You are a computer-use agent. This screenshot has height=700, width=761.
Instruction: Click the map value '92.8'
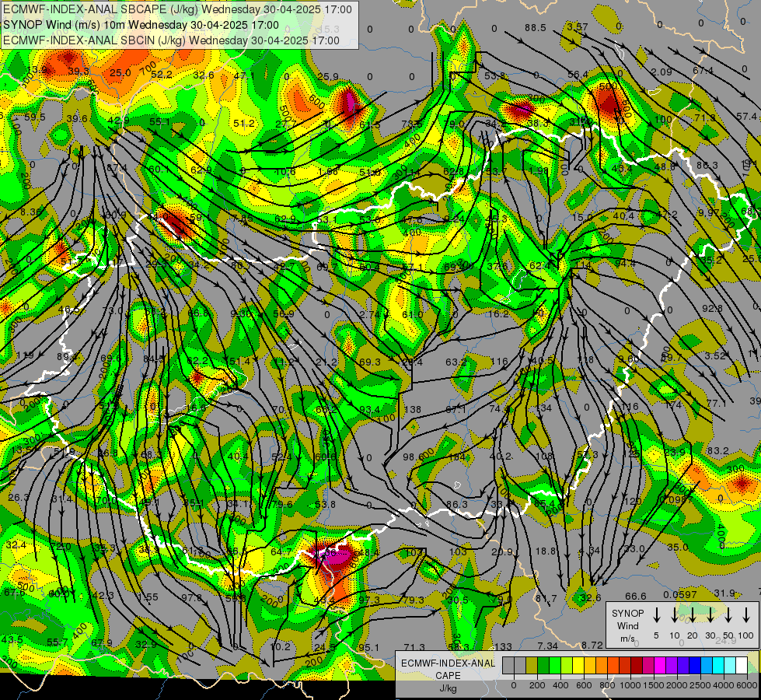pos(712,308)
